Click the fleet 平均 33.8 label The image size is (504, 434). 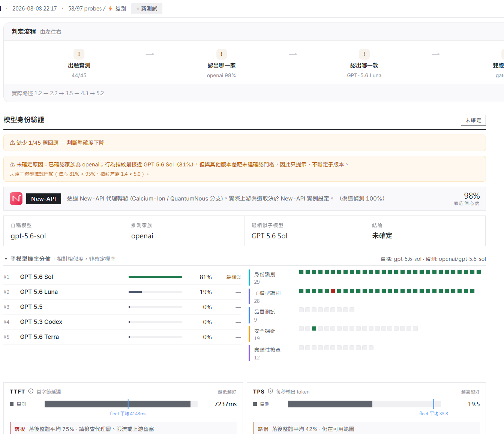433,414
